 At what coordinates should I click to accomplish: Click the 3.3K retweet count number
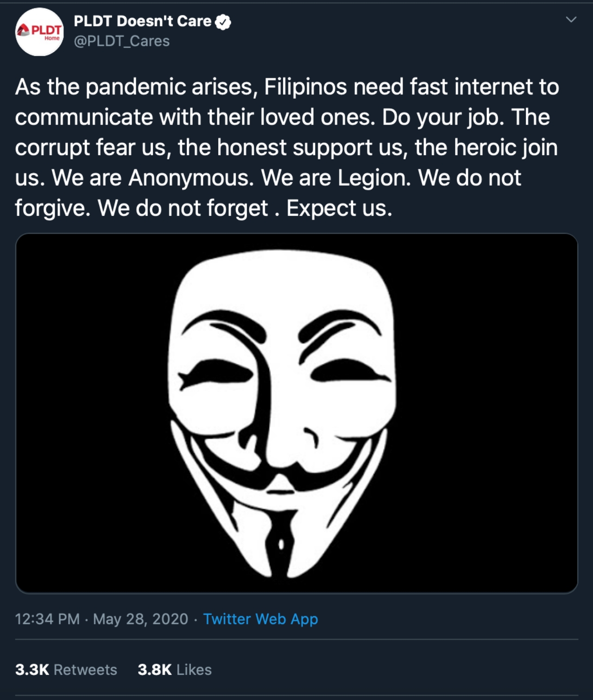tap(32, 669)
